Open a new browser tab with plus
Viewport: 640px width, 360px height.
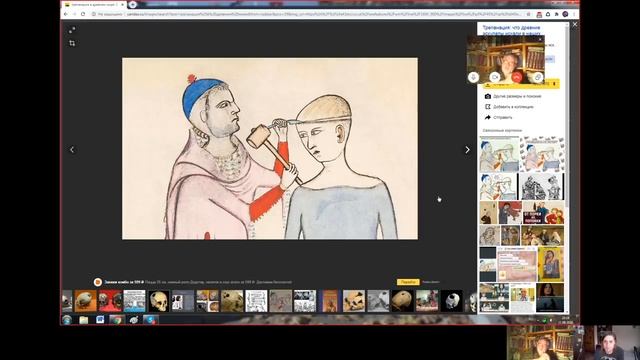133,5
